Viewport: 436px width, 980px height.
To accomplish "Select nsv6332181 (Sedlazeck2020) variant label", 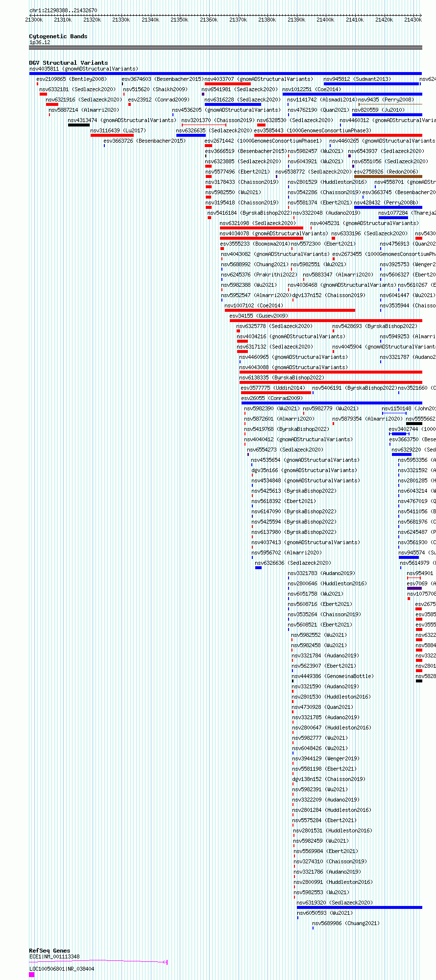I will tap(78, 90).
